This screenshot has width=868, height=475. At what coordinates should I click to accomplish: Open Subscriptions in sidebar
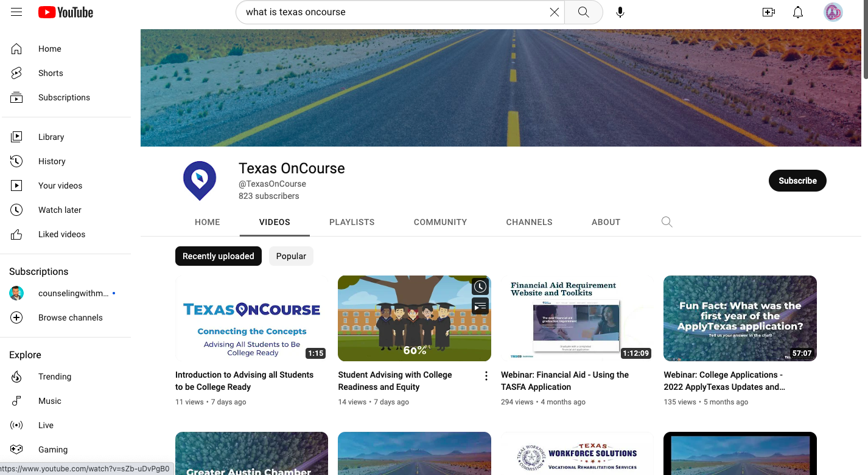(x=65, y=97)
